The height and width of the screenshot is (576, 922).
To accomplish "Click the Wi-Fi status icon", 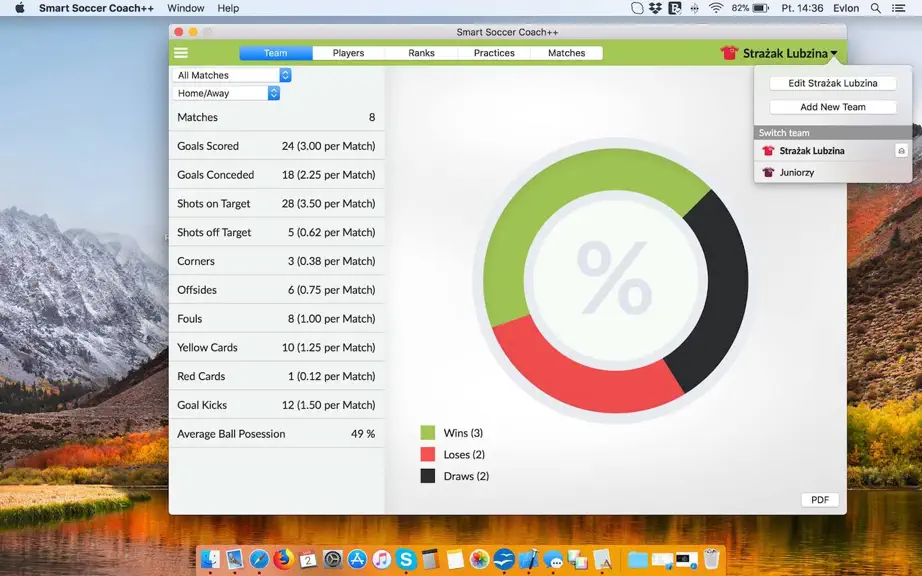I will (x=716, y=8).
